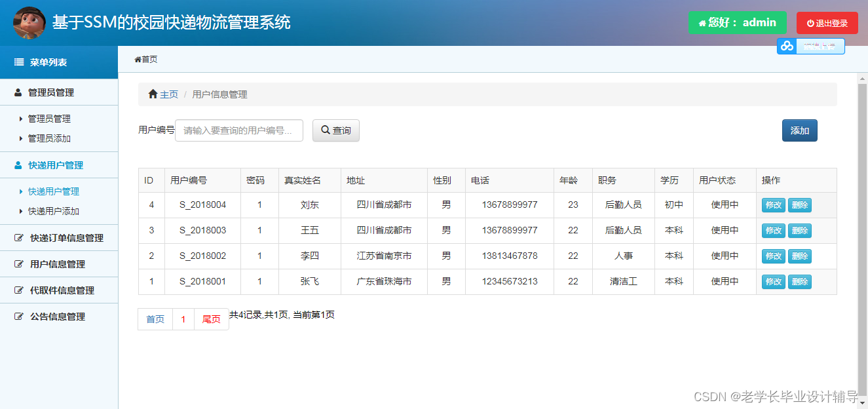The height and width of the screenshot is (409, 868).
Task: Click the edit icon for 用户信息管理
Action: point(19,264)
